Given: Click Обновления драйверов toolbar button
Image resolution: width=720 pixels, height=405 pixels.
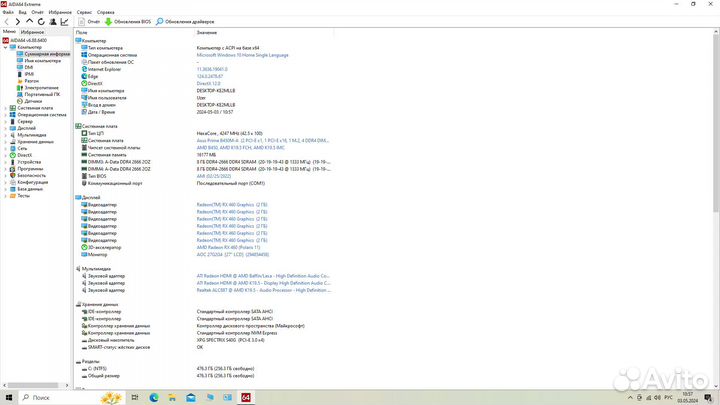Looking at the screenshot, I should (185, 22).
